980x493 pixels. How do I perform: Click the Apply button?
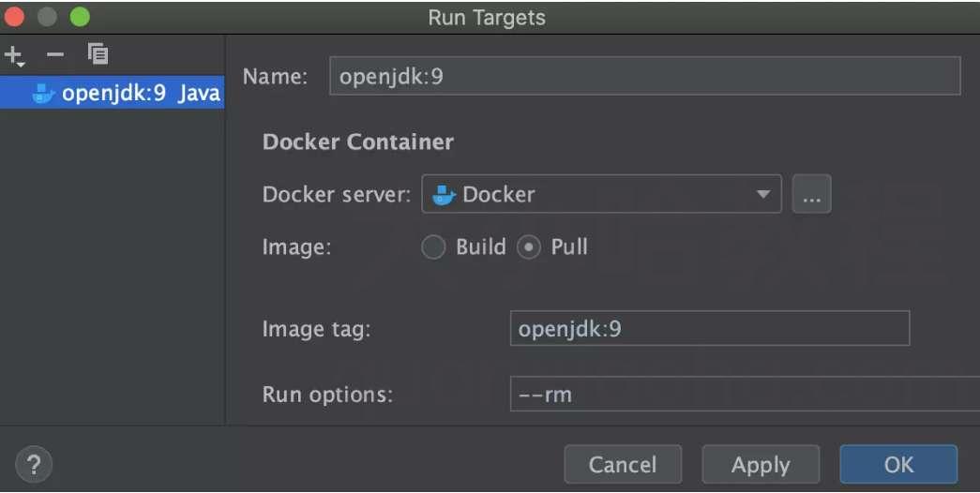(x=761, y=464)
